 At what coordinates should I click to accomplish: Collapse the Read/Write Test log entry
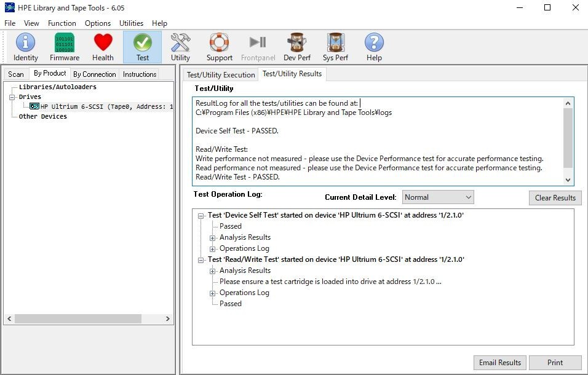201,260
